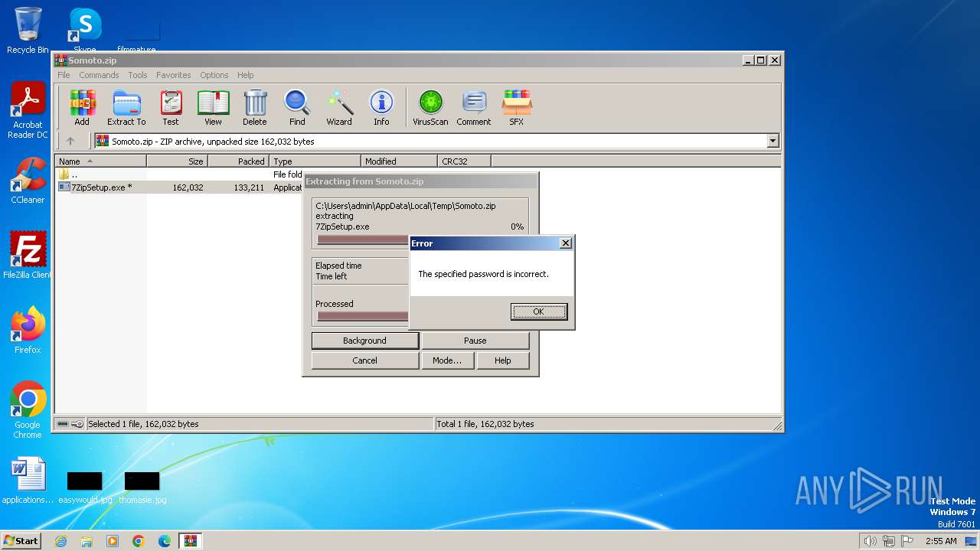Open the Tools menu

[138, 75]
